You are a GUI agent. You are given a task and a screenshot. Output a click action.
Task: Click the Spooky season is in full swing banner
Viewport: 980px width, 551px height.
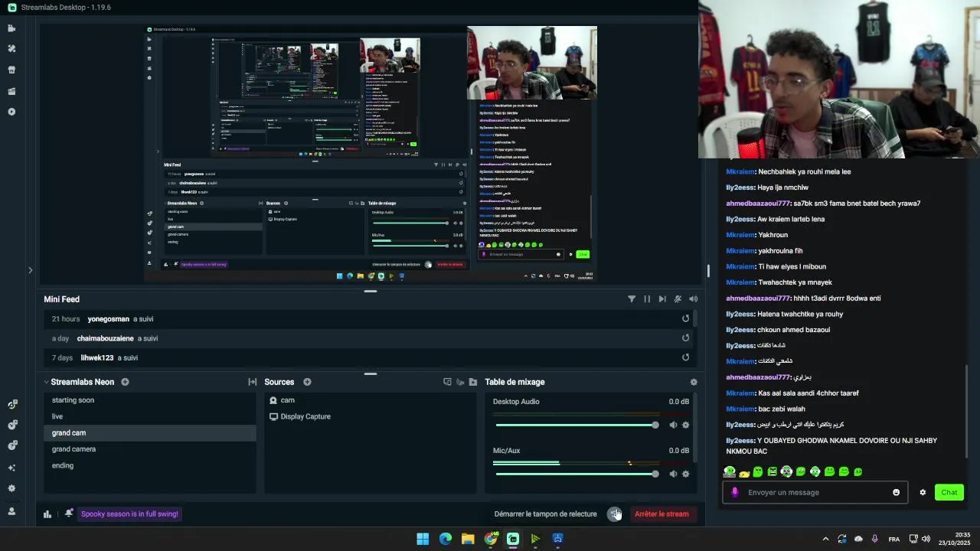130,514
